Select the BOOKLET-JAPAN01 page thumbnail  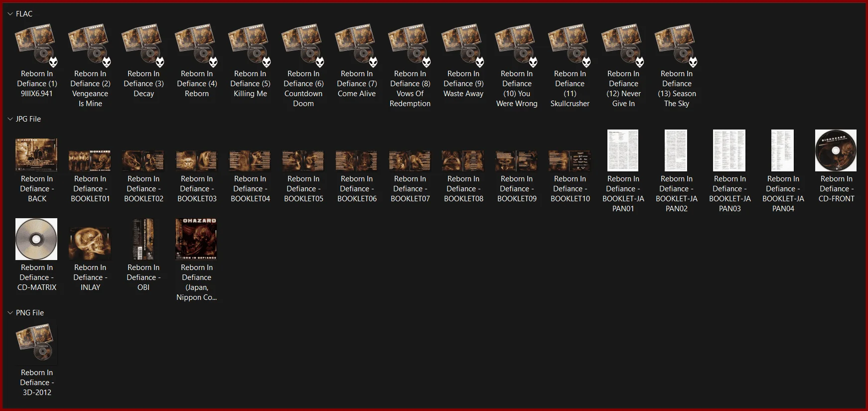tap(623, 150)
